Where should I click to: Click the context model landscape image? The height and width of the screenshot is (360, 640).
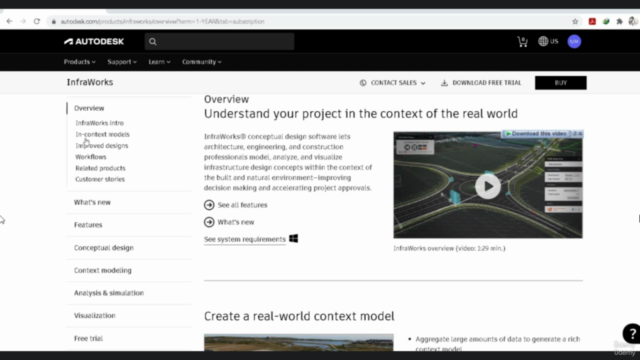pos(299,342)
